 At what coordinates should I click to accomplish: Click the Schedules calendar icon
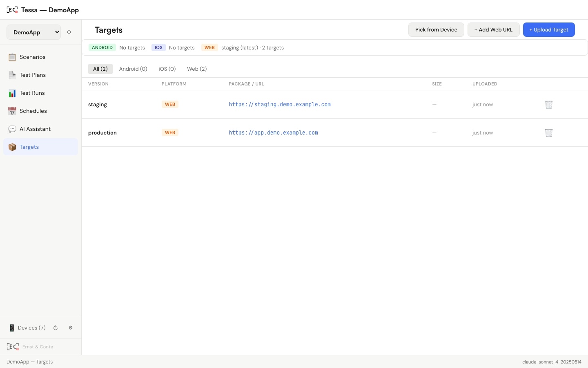tap(12, 111)
